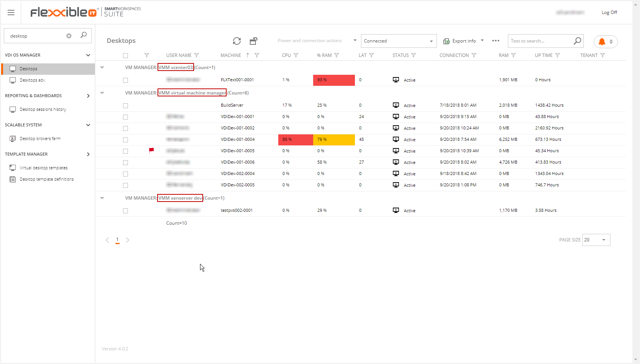Open the Connected status filter dropdown

point(430,41)
